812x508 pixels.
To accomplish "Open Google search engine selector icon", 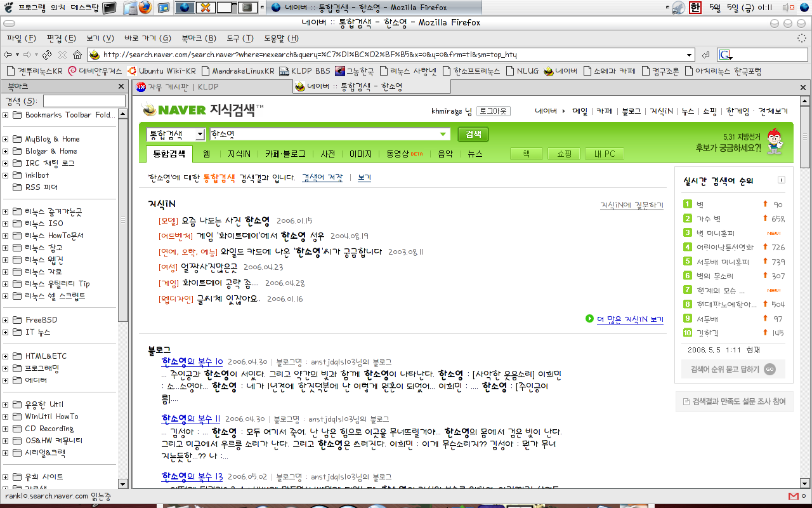I will [x=725, y=55].
